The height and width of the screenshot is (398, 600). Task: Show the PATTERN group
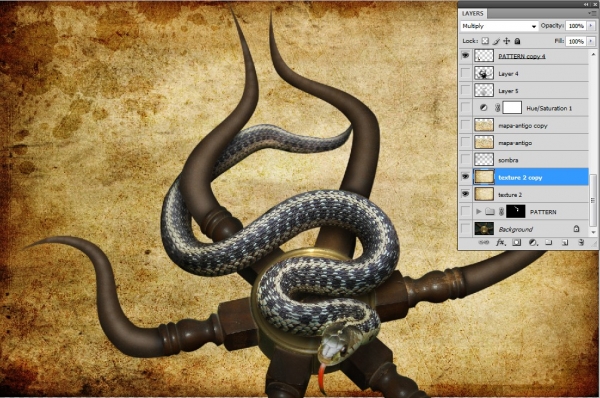tap(465, 212)
